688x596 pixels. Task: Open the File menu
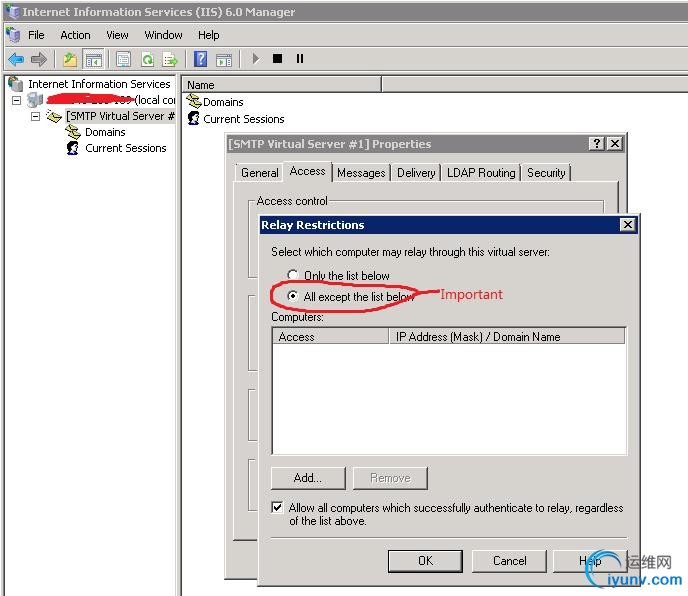(36, 35)
